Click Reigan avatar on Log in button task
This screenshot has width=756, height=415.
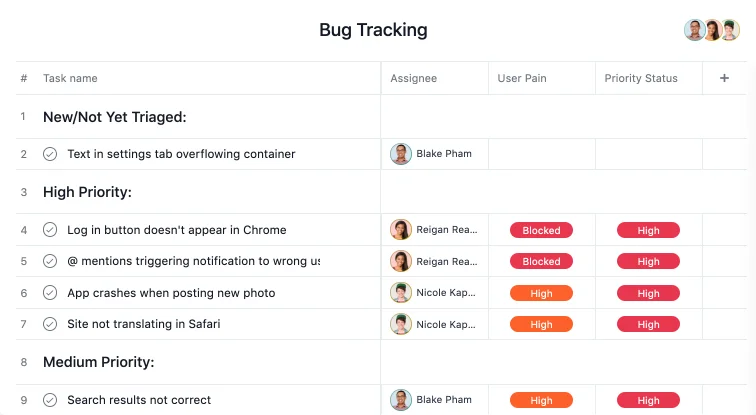(x=401, y=230)
